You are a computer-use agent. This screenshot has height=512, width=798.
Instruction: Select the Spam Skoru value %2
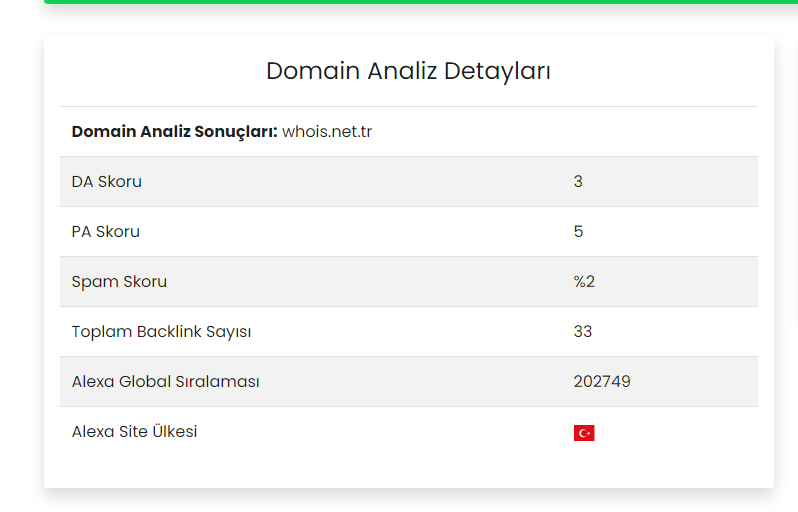coord(584,281)
